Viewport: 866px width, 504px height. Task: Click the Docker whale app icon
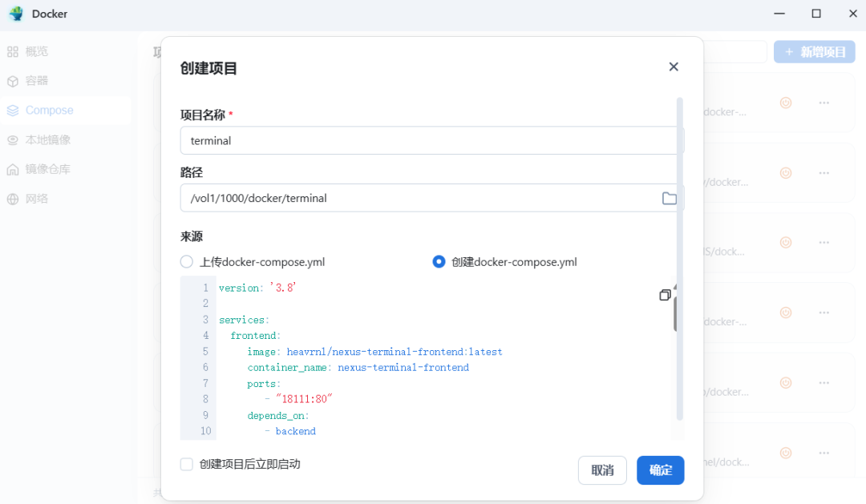pos(16,14)
